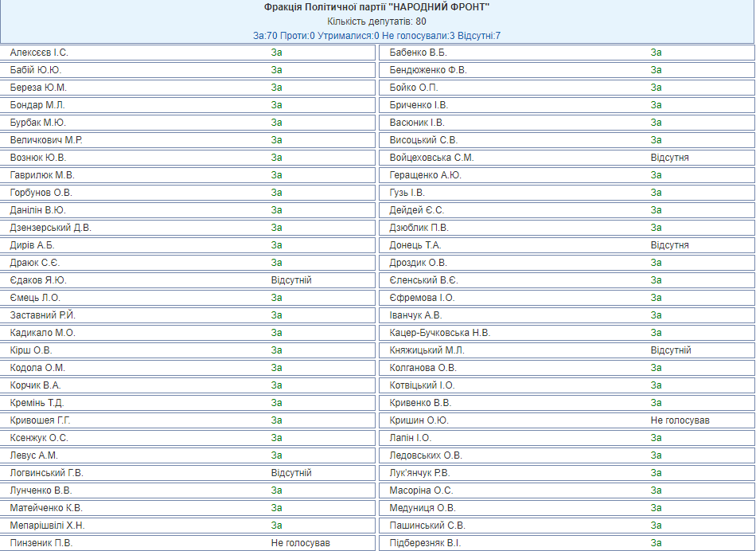Click the "НАРОДНИЙ ФРОНТ" faction heading
The height and width of the screenshot is (551, 756).
coord(377,7)
